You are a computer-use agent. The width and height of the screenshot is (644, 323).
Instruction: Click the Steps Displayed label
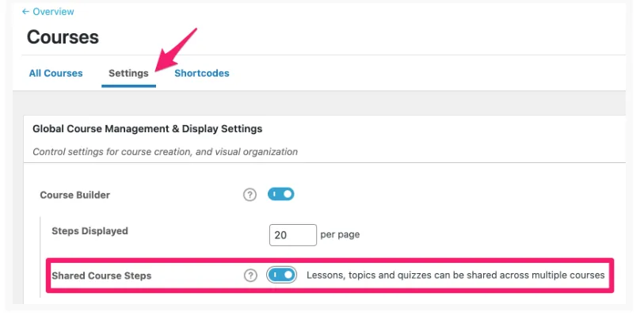tap(90, 231)
